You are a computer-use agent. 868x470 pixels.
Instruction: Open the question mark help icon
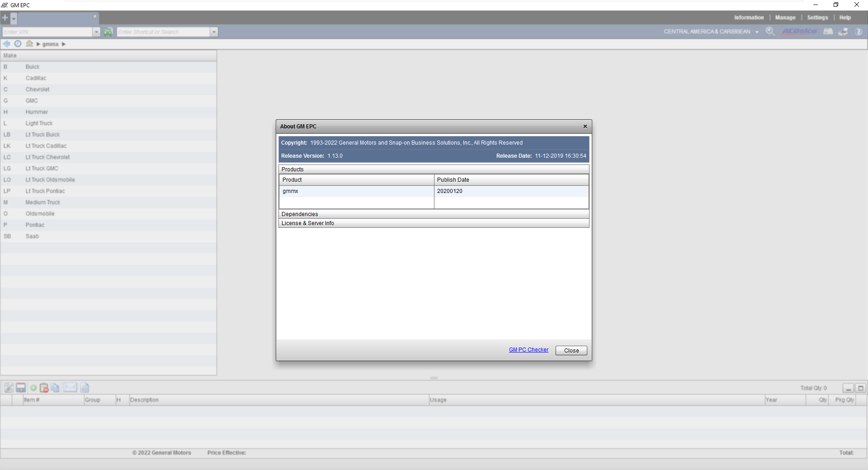click(858, 32)
